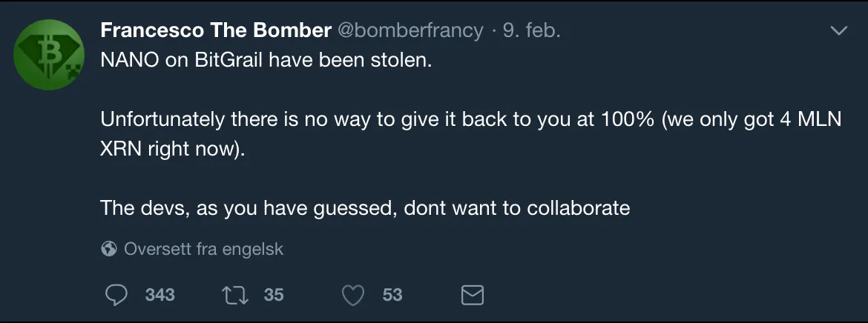Open the tweet via the 9. feb. timestamp
868x323 pixels.
[x=531, y=30]
